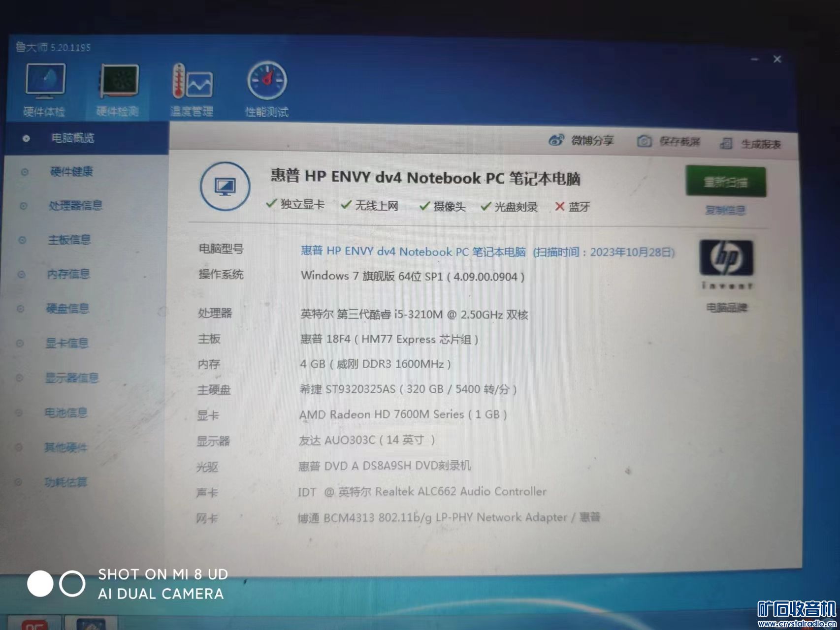
Task: Open the 硬件体检 hardware checkup tab
Action: point(45,90)
